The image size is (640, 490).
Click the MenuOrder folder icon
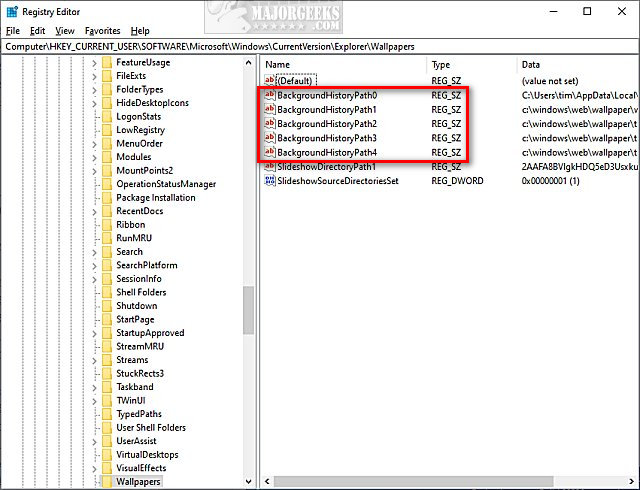pos(107,144)
